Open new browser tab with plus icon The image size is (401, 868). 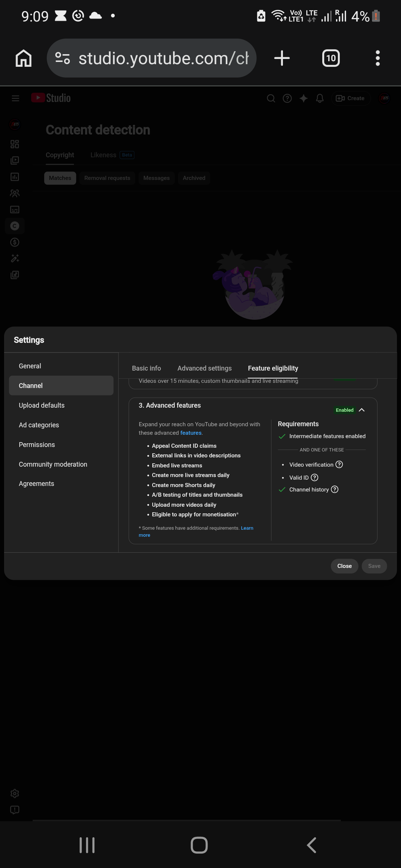coord(282,58)
